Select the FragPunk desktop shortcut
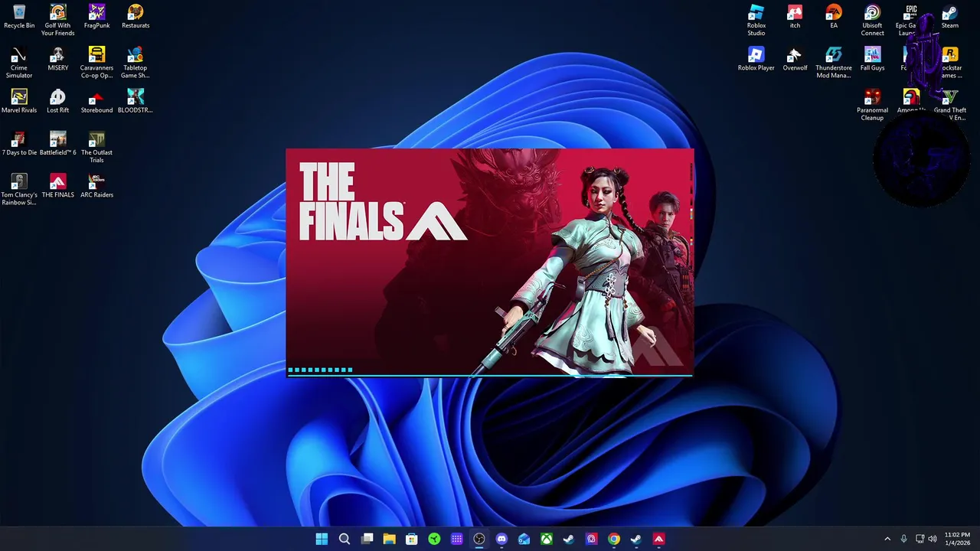This screenshot has width=980, height=551. pos(96,17)
